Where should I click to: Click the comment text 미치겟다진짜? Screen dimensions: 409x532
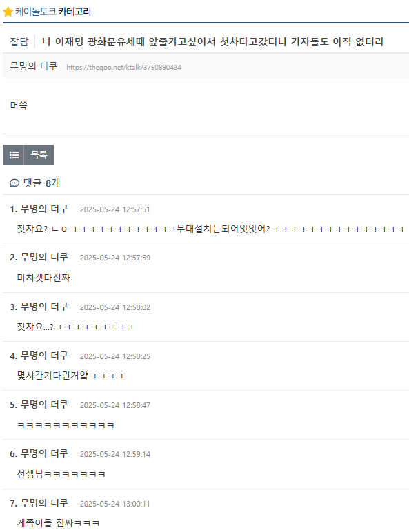(x=43, y=278)
